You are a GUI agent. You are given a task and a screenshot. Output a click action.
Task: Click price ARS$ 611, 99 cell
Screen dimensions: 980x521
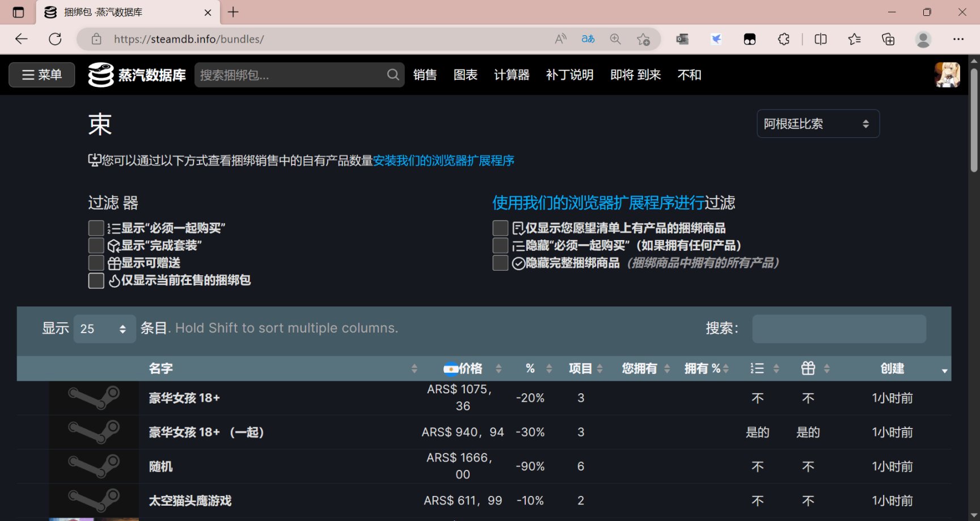[x=463, y=501]
